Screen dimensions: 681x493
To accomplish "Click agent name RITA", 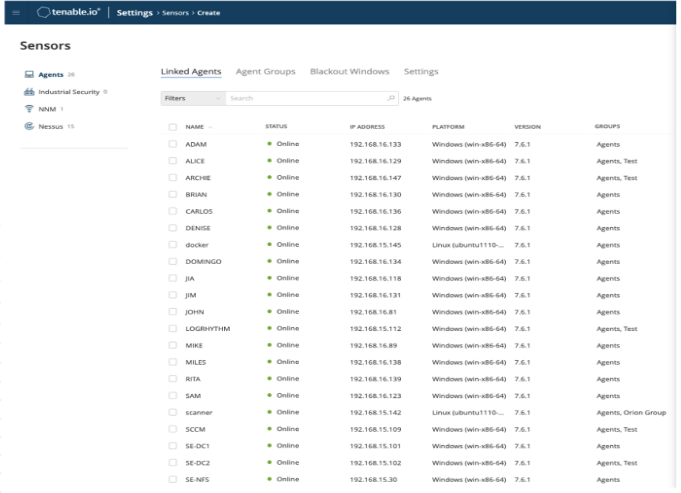I will [193, 379].
